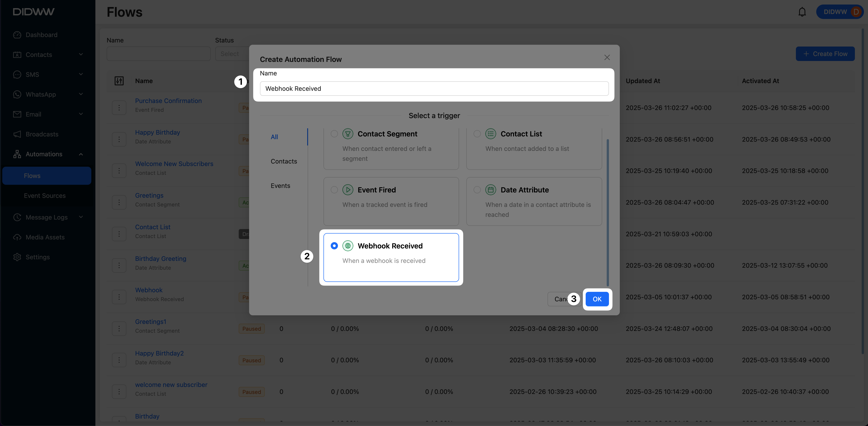Click the Dashboard gauge icon in sidebar
The width and height of the screenshot is (868, 426).
17,35
